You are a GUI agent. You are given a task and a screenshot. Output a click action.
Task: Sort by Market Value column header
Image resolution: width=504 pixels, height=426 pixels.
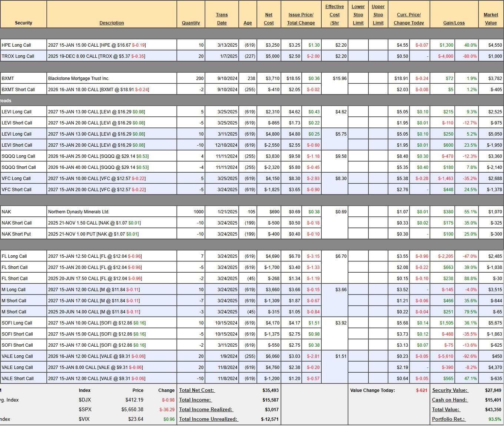491,19
